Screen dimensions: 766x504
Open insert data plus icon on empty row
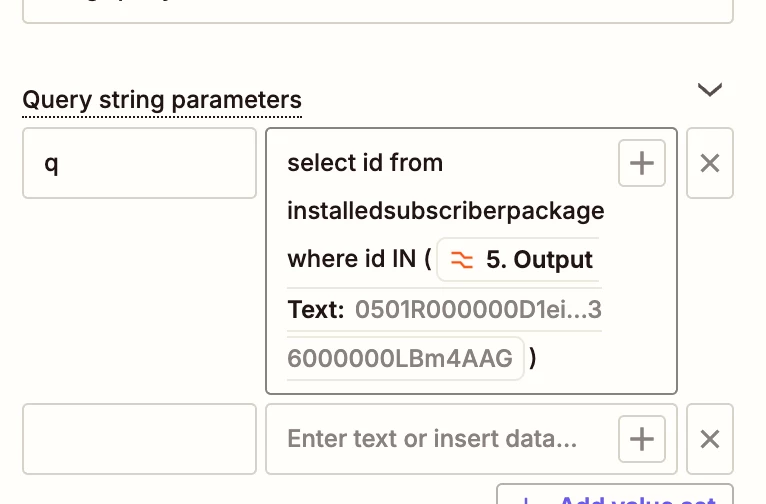[x=641, y=439]
